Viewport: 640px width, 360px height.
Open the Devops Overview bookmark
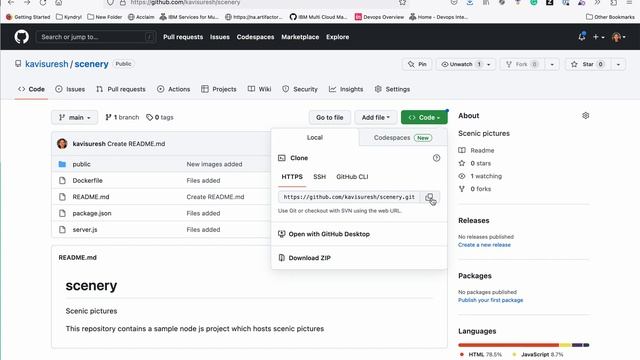(379, 17)
